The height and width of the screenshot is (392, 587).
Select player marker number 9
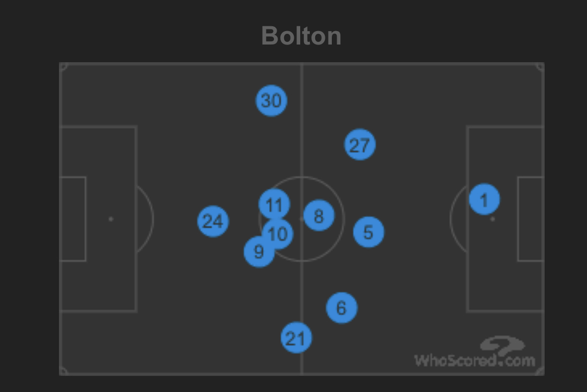click(x=259, y=252)
